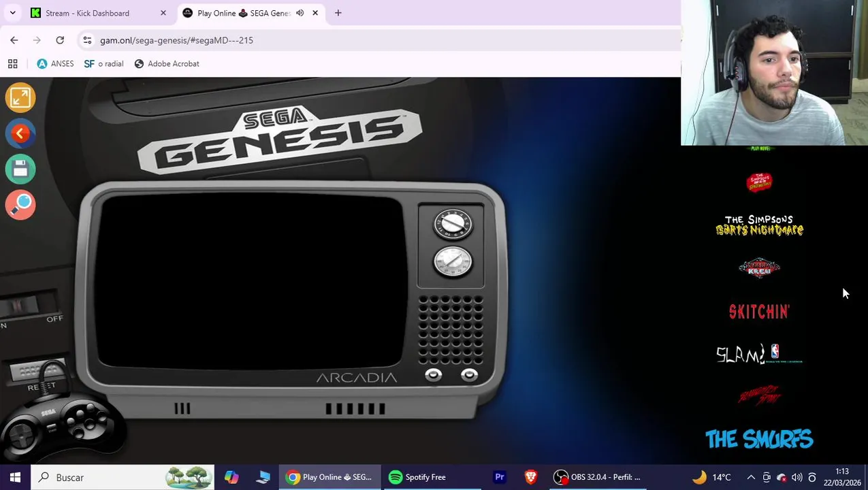Open the Windows Start menu
The height and width of the screenshot is (490, 868).
click(x=15, y=477)
